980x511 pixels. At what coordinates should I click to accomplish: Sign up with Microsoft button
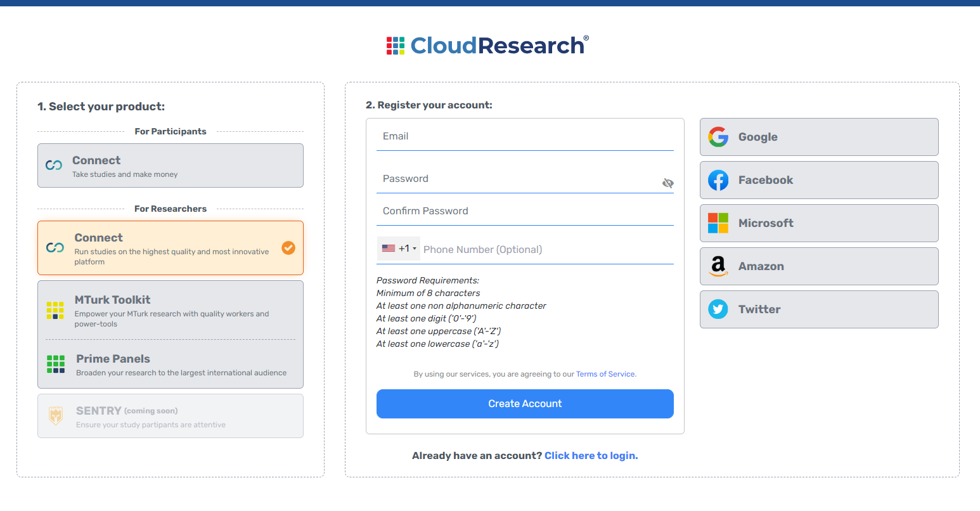point(819,223)
